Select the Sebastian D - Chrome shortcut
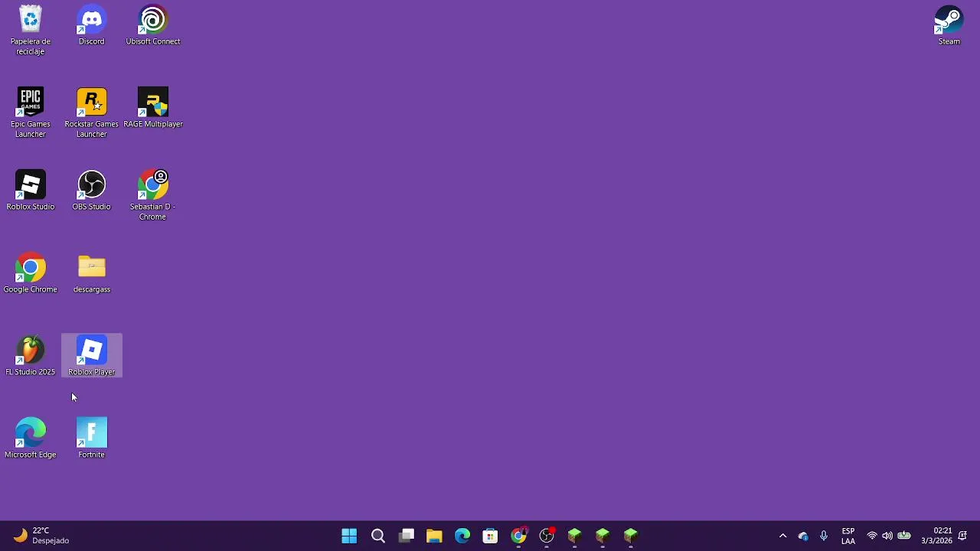 click(x=153, y=196)
